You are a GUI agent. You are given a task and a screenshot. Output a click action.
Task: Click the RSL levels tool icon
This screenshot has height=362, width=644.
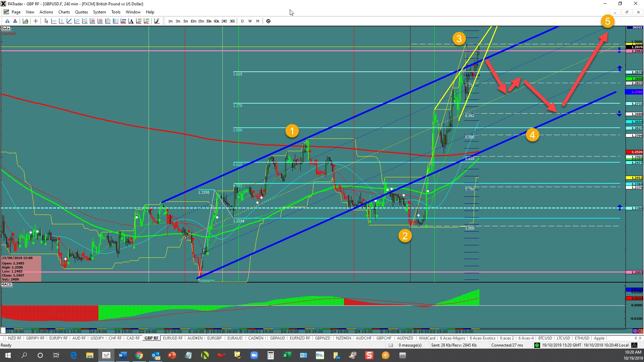pos(147,21)
